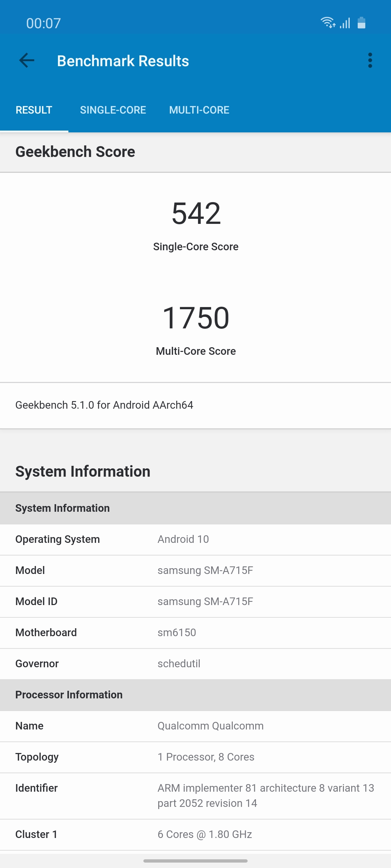The width and height of the screenshot is (391, 868).
Task: Select the RESULT tab
Action: click(x=34, y=110)
